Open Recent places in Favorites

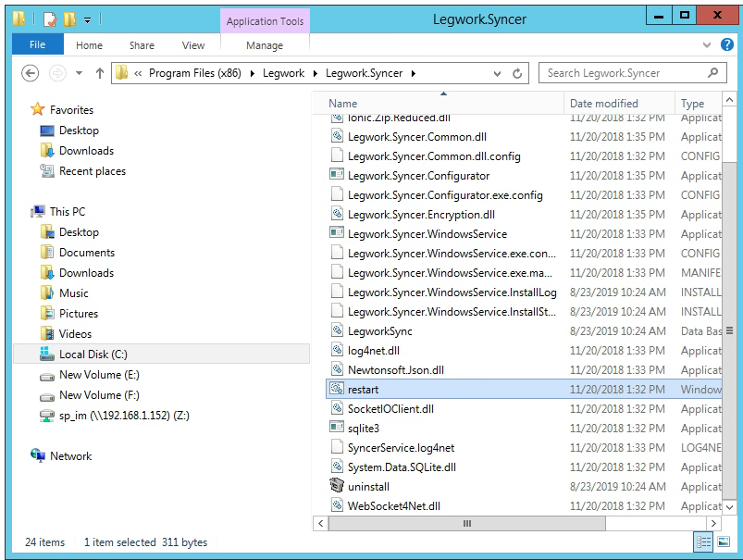(x=93, y=171)
